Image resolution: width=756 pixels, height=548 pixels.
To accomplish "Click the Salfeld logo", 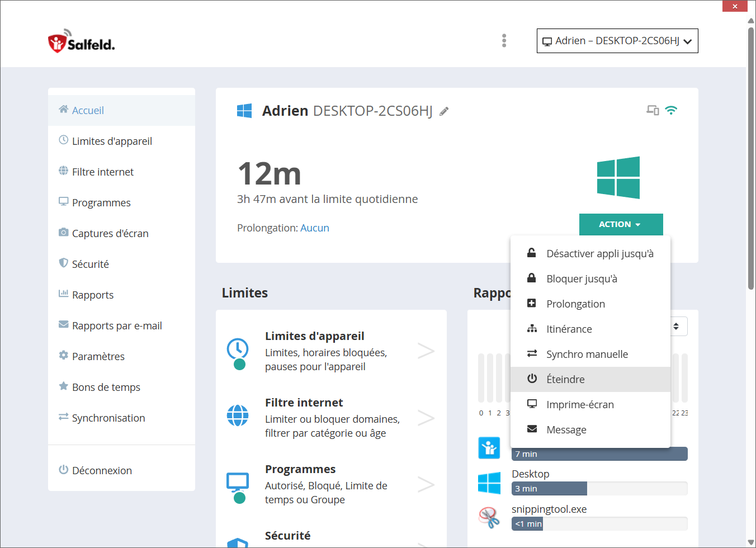I will [81, 41].
